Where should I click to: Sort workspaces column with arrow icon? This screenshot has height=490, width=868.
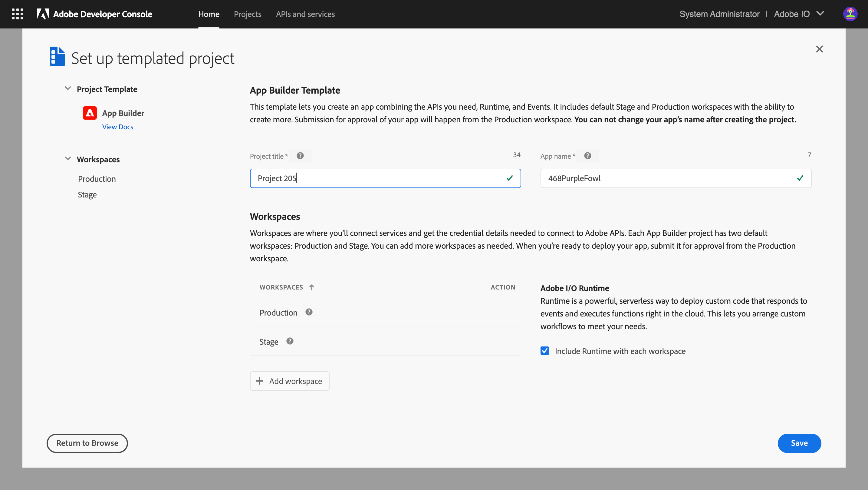(312, 287)
